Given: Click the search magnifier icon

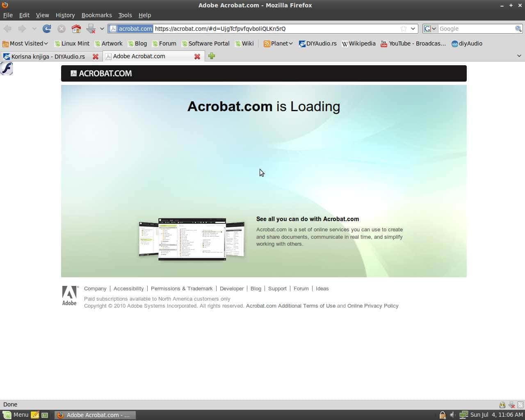Looking at the screenshot, I should coord(518,29).
